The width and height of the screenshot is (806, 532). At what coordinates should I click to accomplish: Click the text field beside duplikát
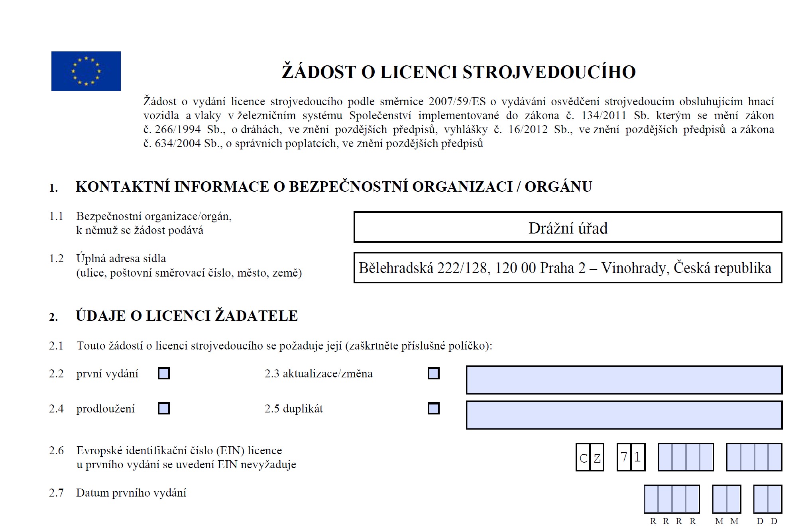624,415
